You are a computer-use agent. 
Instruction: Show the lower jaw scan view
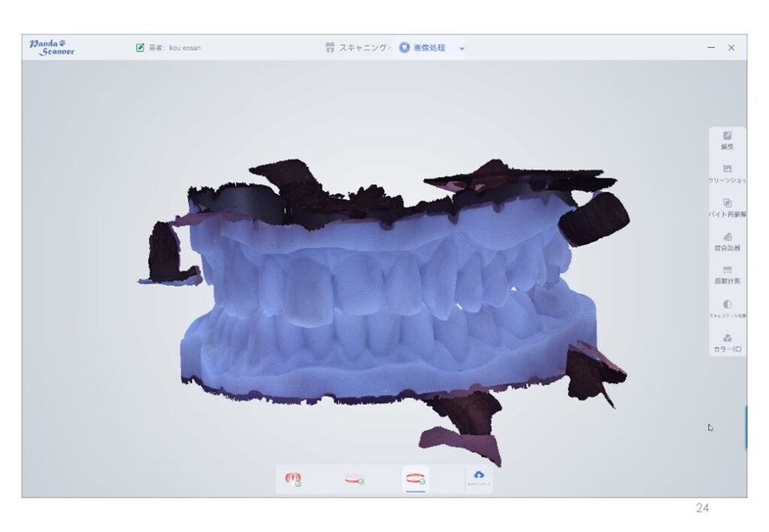354,479
